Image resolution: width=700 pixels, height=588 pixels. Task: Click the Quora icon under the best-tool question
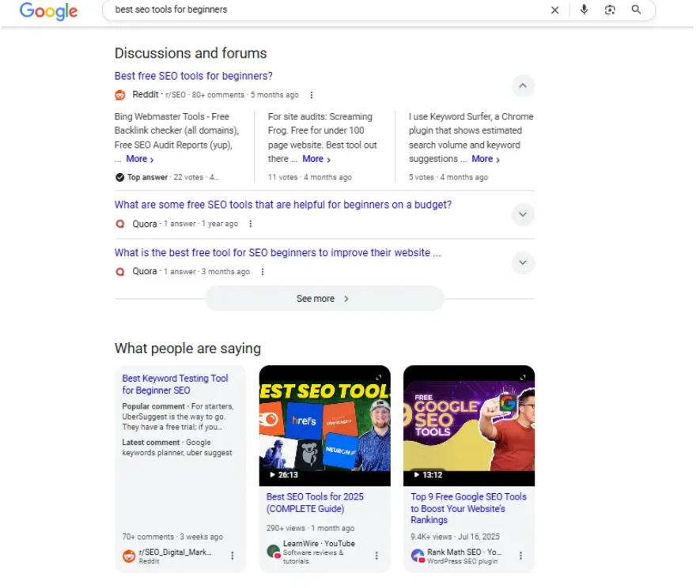pyautogui.click(x=119, y=271)
